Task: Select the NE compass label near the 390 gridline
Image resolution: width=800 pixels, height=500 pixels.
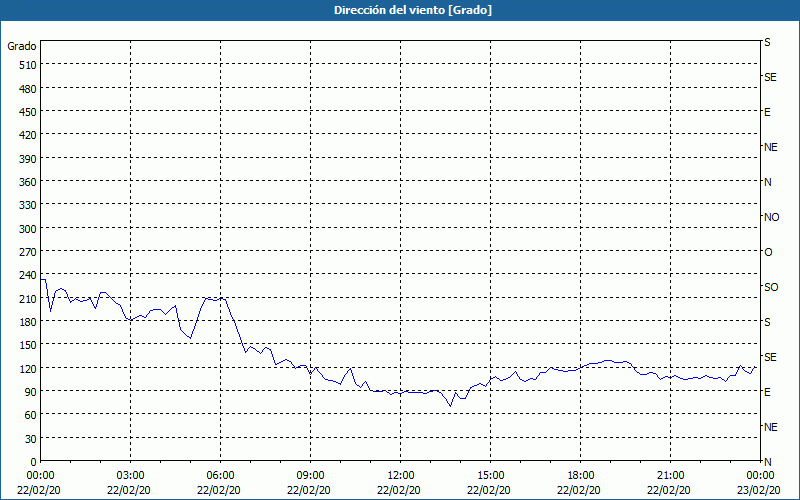Action: pos(770,147)
